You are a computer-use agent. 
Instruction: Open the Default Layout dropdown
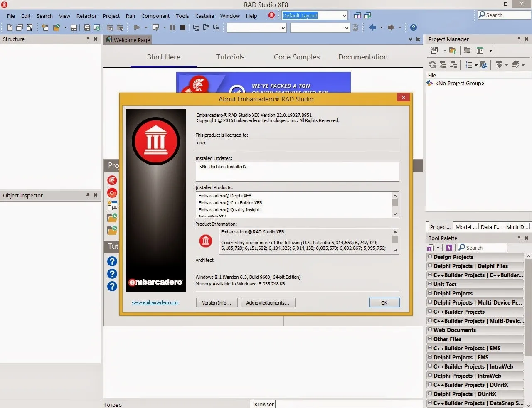coord(344,16)
